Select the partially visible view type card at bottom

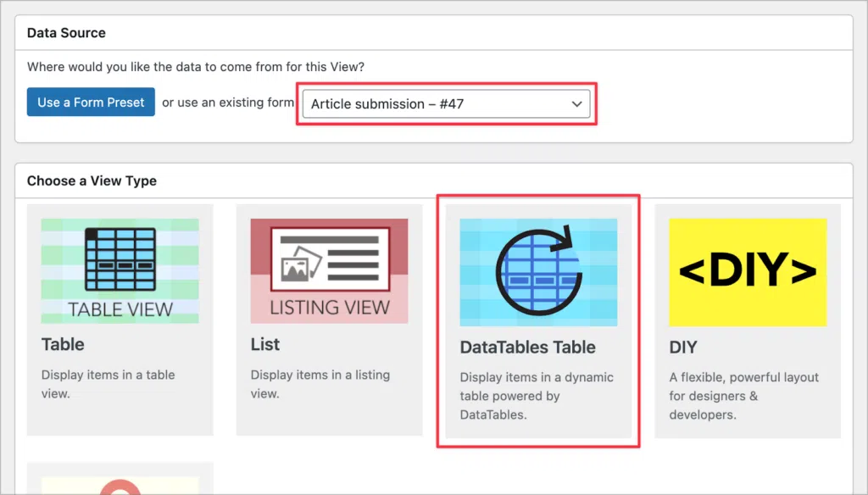[x=120, y=478]
